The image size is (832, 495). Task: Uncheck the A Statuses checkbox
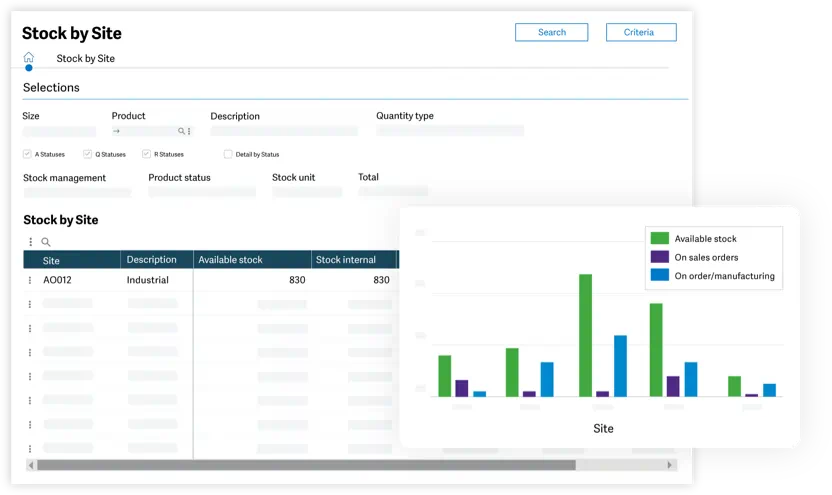27,154
